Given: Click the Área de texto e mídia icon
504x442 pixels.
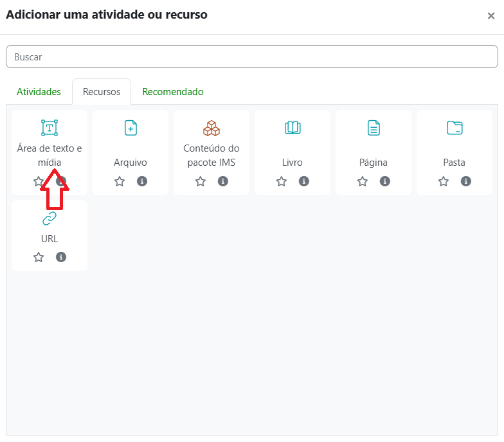Looking at the screenshot, I should coord(50,128).
